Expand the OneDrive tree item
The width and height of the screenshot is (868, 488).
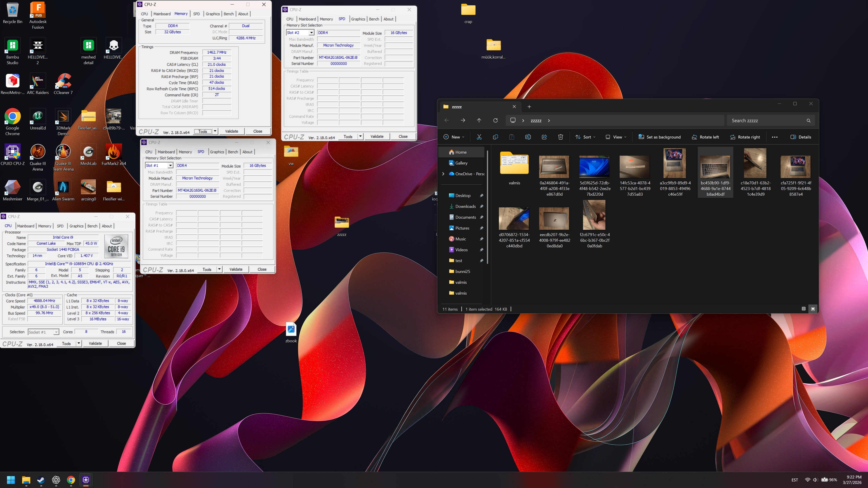(443, 174)
